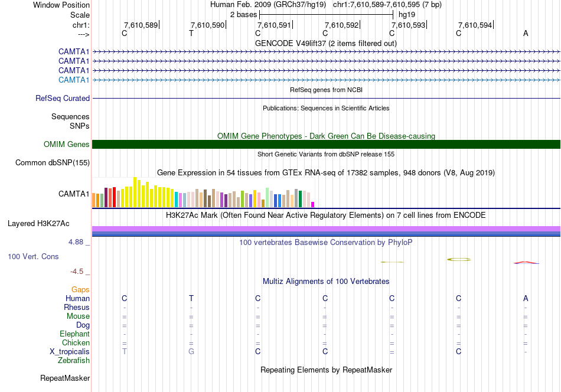Image resolution: width=561 pixels, height=392 pixels.
Task: Open the OMIM Genes track label
Action: (x=67, y=144)
